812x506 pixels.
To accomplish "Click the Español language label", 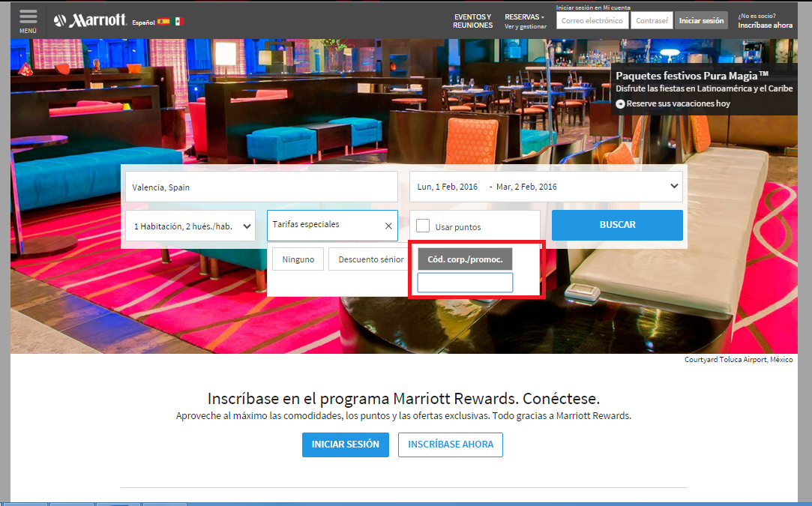I will [x=143, y=22].
